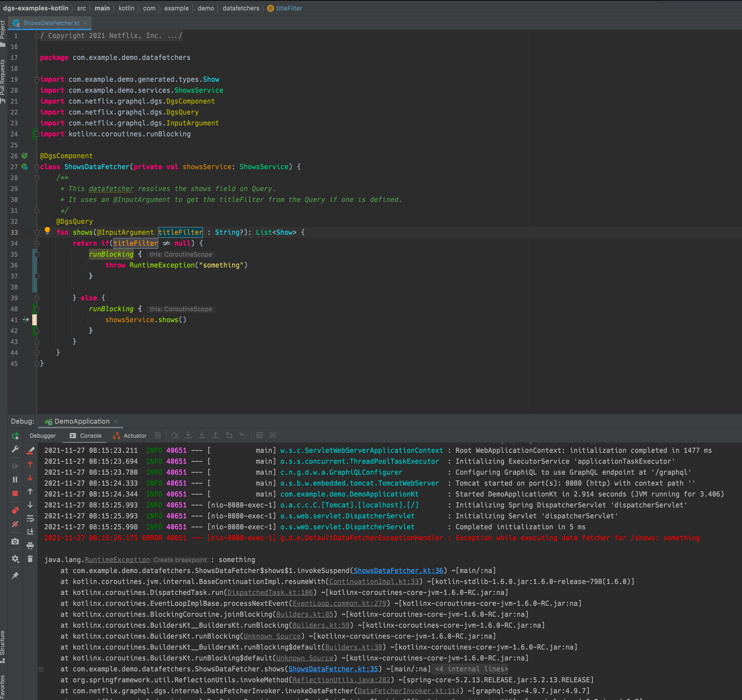Screen dimensions: 742x700
Task: Click the Rerun DemoApplication icon
Action: coord(15,436)
